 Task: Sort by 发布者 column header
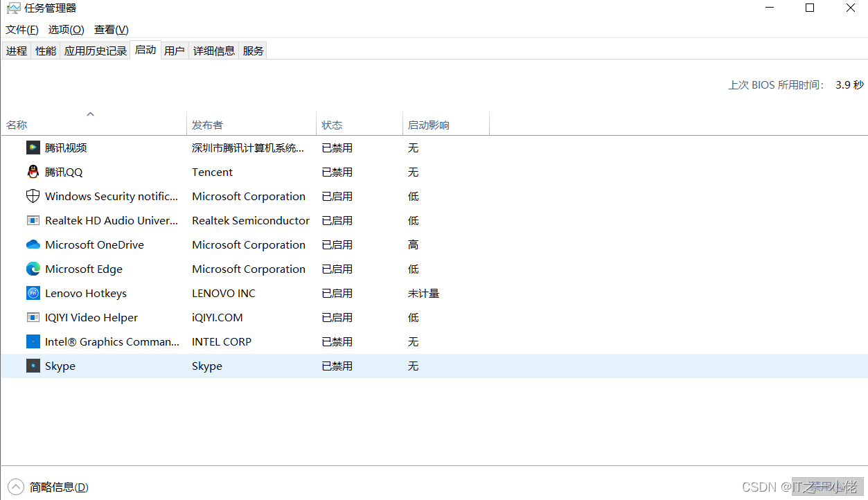tap(251, 125)
